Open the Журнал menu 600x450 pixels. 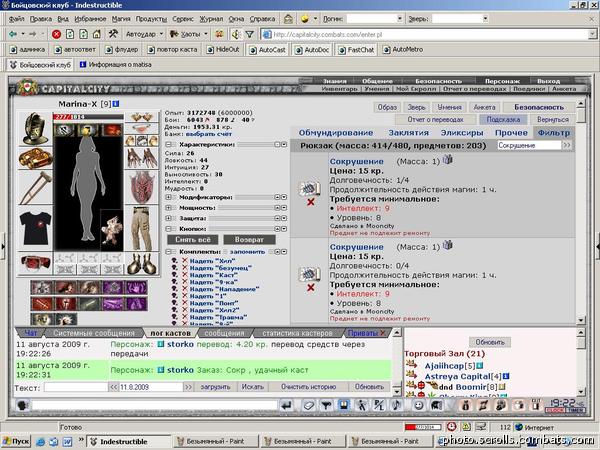pyautogui.click(x=211, y=18)
